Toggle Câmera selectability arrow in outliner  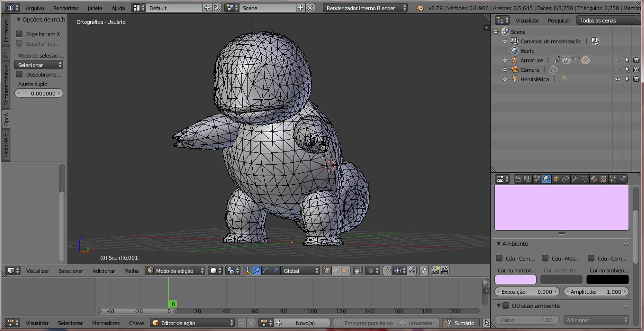pos(627,69)
